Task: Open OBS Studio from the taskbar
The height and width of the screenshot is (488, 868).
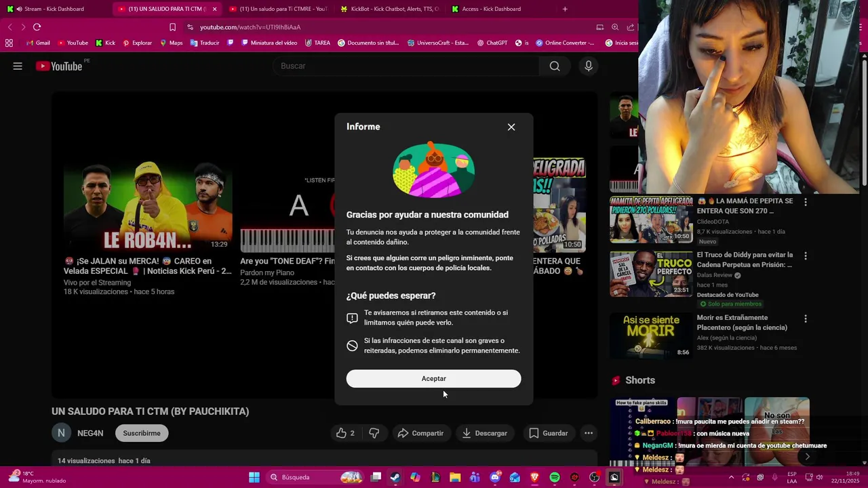Action: [595, 477]
